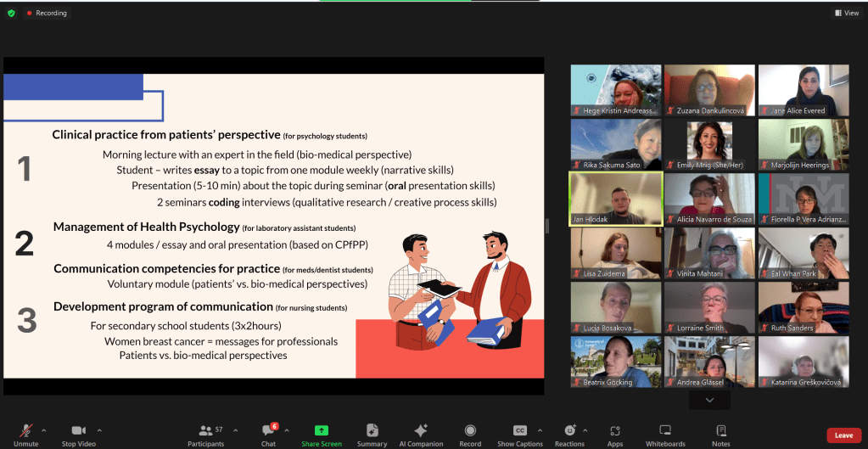Click the Record icon

tap(470, 431)
